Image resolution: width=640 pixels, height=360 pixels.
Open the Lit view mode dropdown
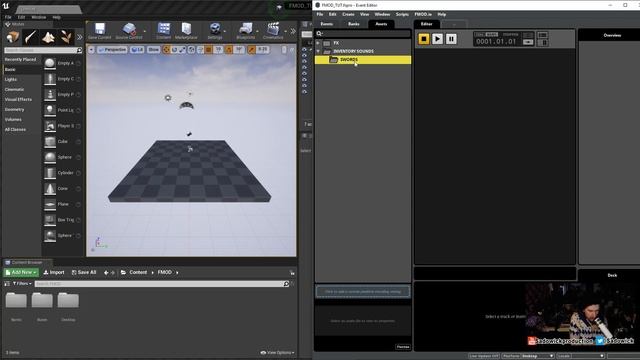pyautogui.click(x=137, y=50)
